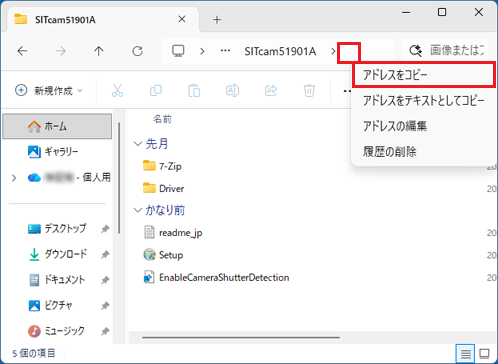Image resolution: width=498 pixels, height=364 pixels.
Task: Go forward with the right arrow button
Action: (x=61, y=51)
